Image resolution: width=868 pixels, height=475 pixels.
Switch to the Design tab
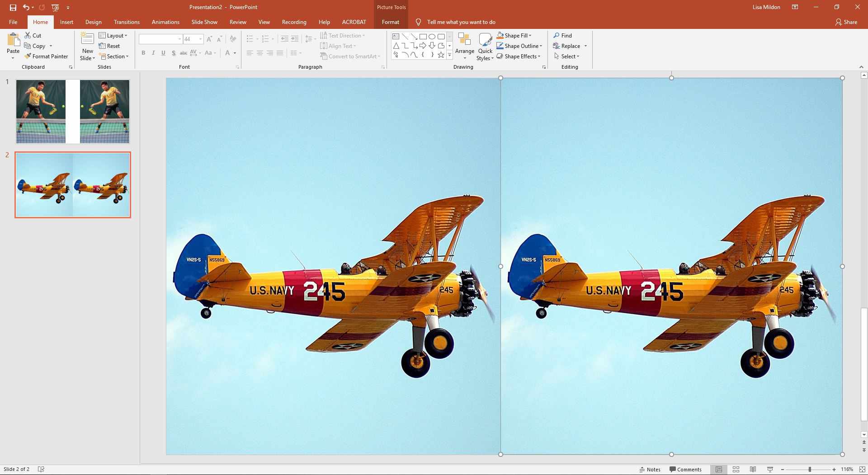pos(93,22)
